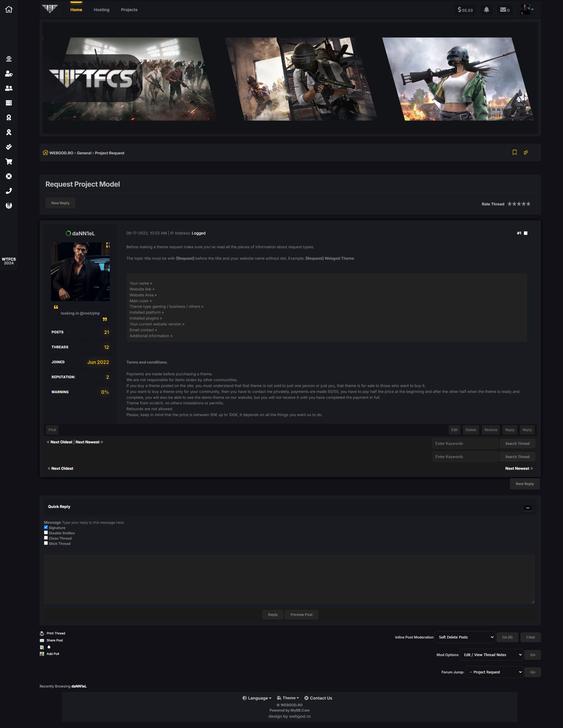Click the phone icon in sidebar

click(9, 191)
